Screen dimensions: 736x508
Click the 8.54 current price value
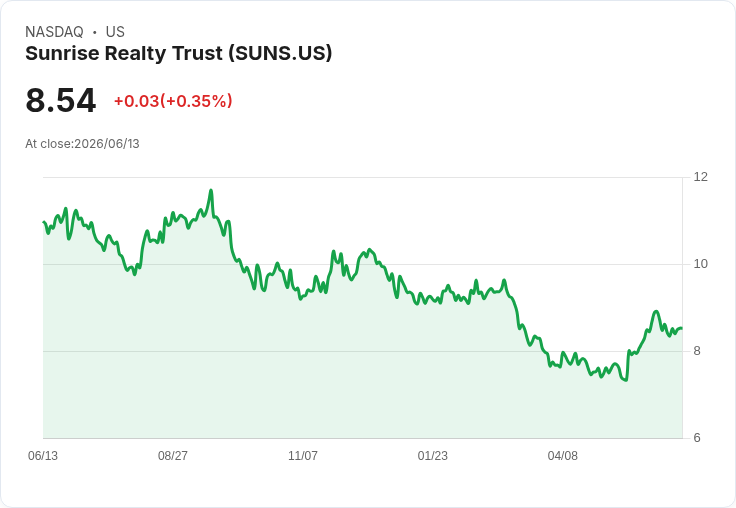[x=61, y=100]
